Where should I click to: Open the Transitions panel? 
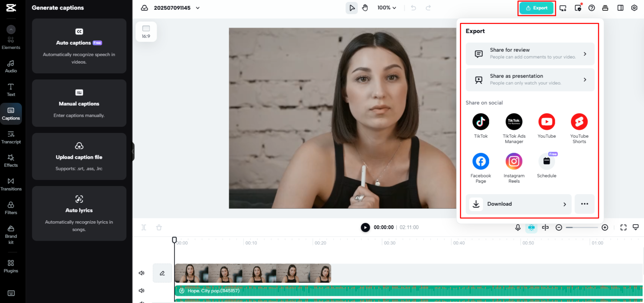point(11,184)
